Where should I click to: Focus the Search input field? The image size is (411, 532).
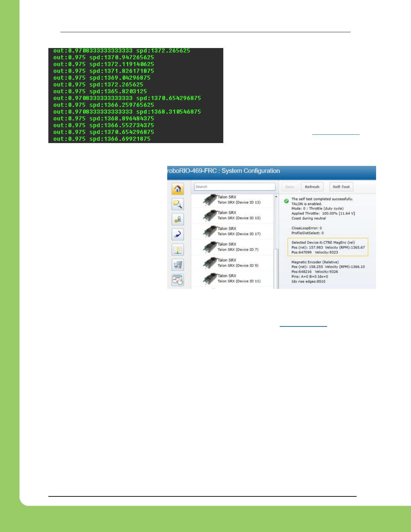tap(235, 187)
